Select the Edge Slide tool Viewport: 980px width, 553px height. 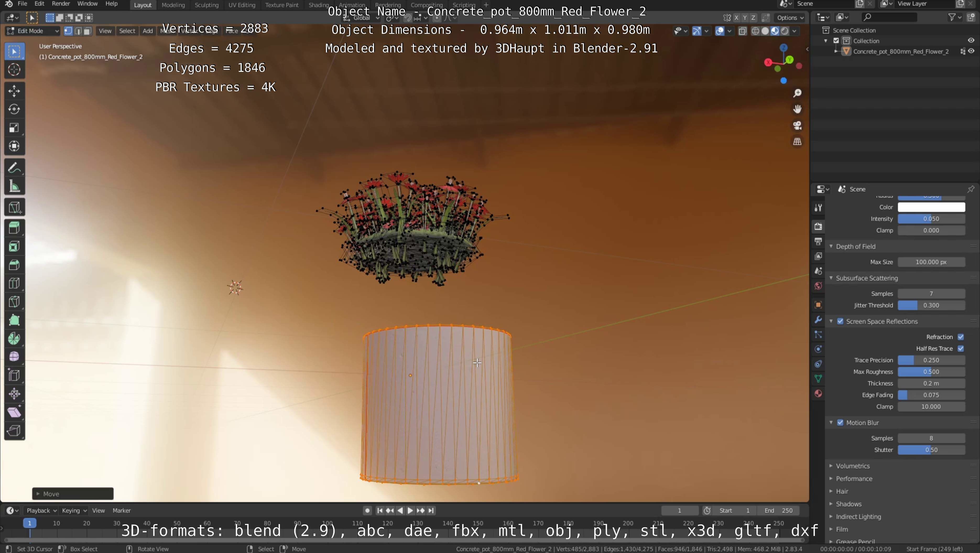pyautogui.click(x=14, y=375)
